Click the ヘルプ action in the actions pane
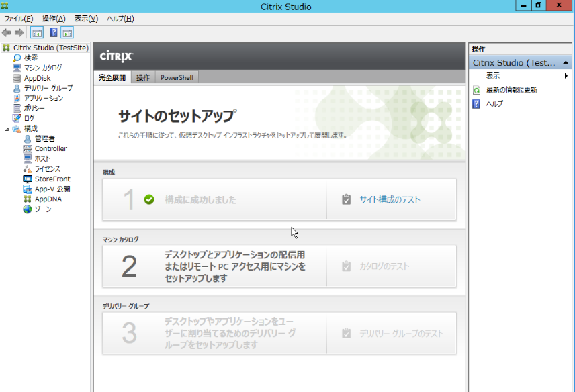575x392 pixels. [x=494, y=104]
